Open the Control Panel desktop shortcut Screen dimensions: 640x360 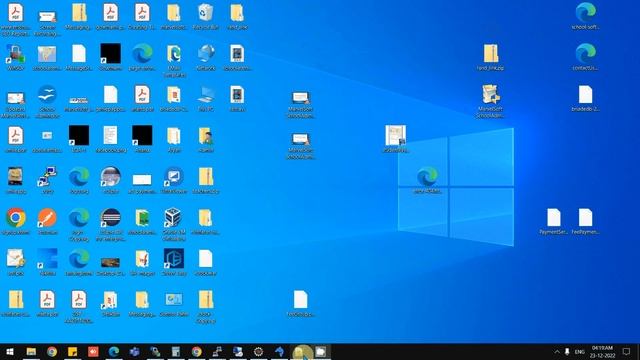(173, 300)
